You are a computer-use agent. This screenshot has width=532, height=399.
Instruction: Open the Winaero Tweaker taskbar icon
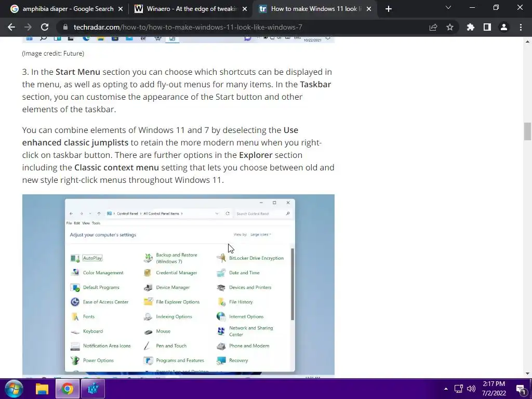pos(92,389)
